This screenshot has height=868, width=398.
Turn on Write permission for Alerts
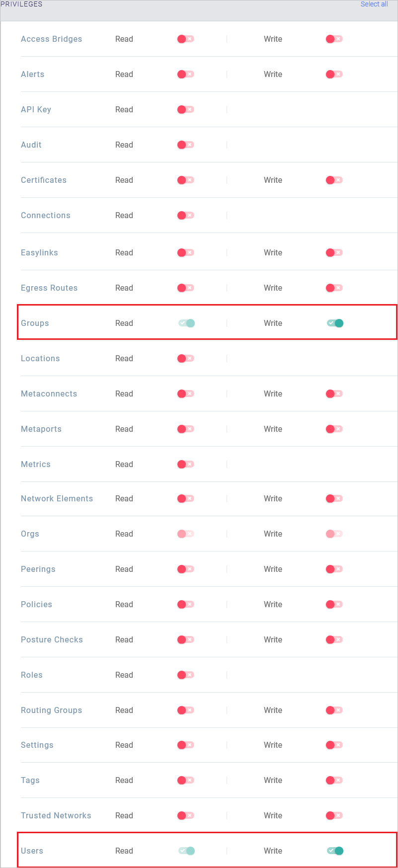click(333, 74)
